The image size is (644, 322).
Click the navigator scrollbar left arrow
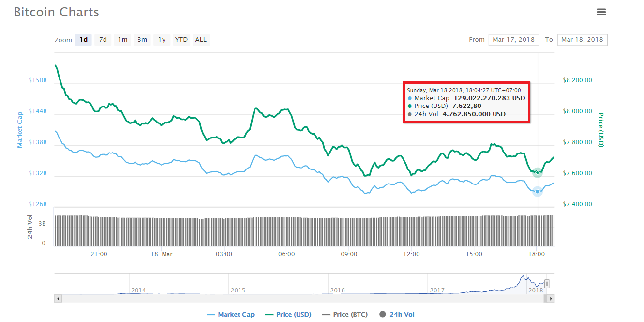coord(58,299)
